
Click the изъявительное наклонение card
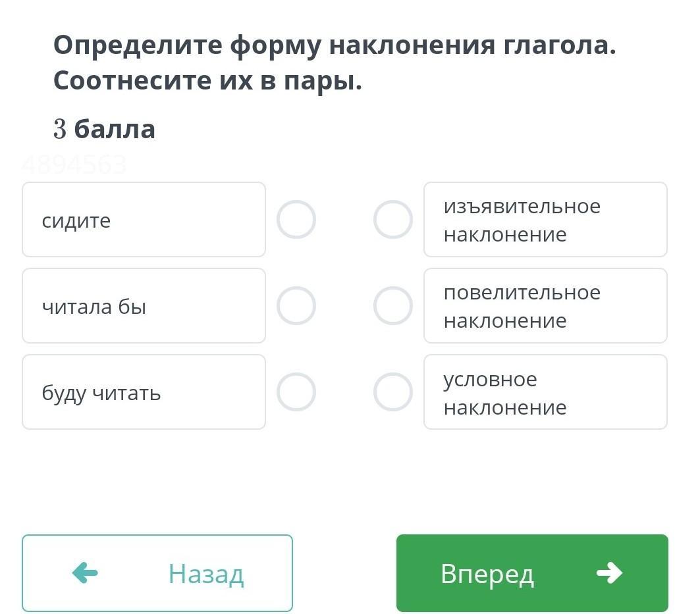click(x=545, y=220)
